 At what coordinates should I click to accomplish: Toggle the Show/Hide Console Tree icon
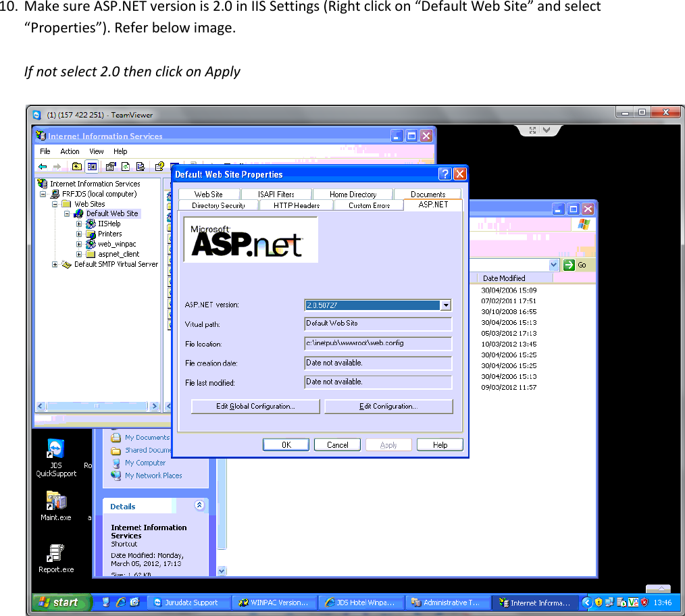92,166
